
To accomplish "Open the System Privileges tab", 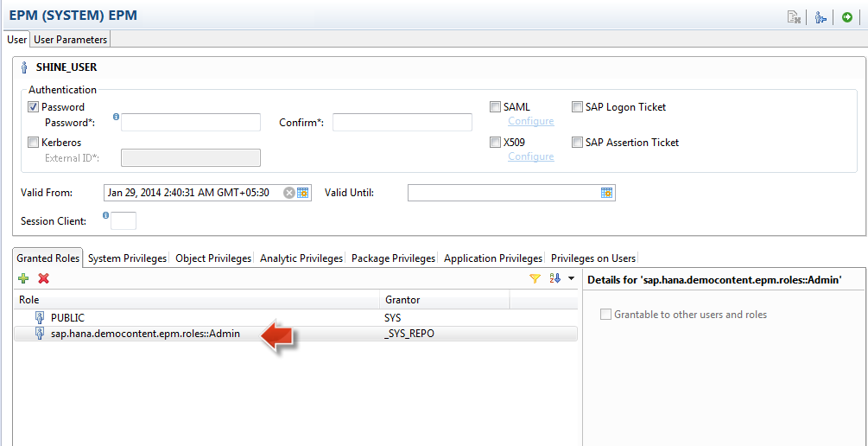I will coord(127,258).
